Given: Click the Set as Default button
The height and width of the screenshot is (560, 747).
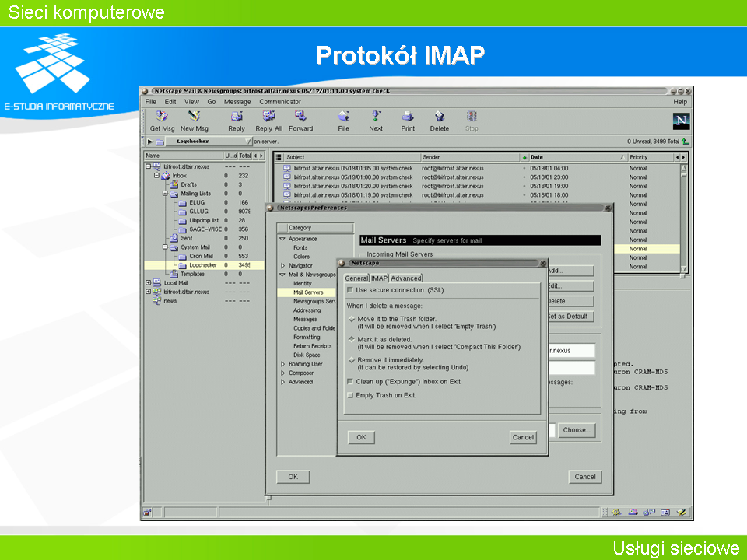Looking at the screenshot, I should pos(570,317).
